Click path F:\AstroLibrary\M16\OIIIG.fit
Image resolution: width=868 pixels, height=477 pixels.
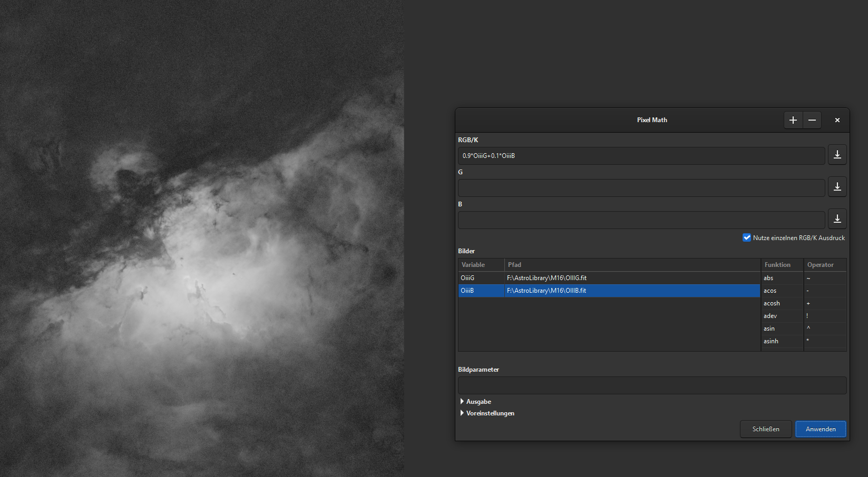tap(547, 278)
